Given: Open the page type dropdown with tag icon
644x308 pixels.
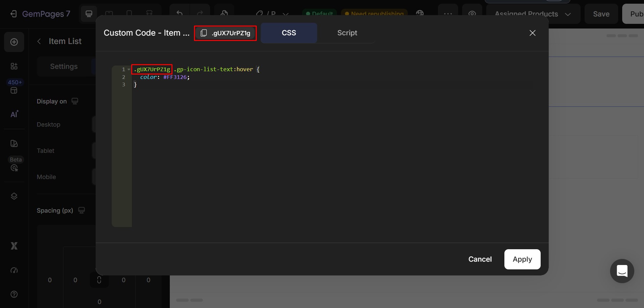Looking at the screenshot, I should (272, 14).
